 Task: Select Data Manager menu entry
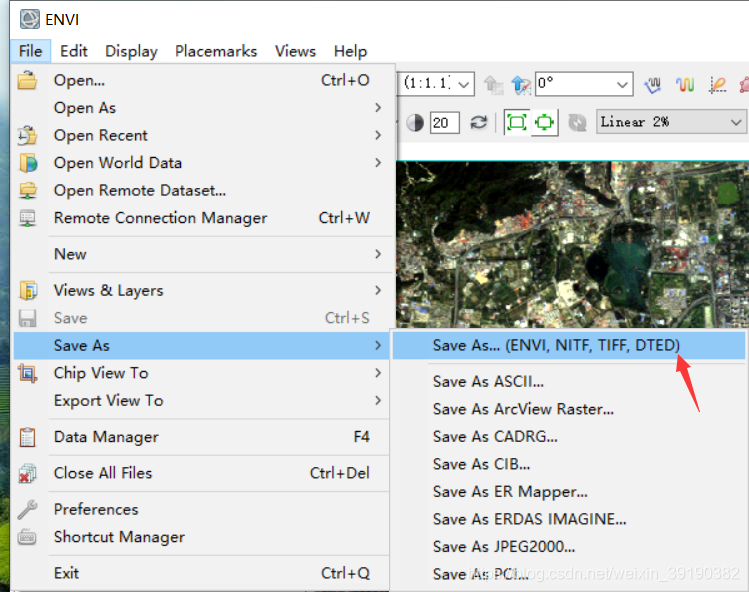pos(203,437)
